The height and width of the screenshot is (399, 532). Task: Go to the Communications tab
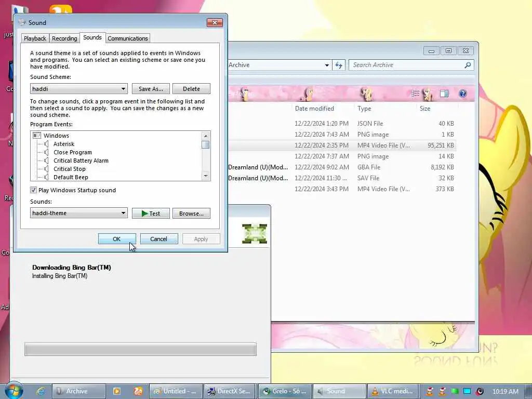[128, 38]
